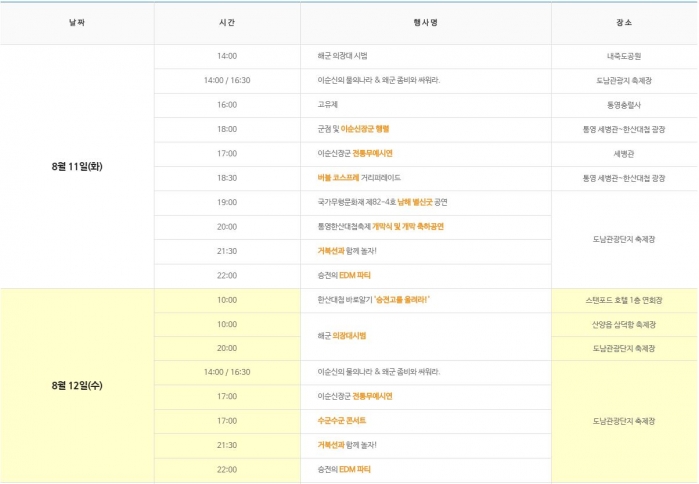
Task: Open 개막식 및 개막 축하공연 link
Action: pos(408,226)
